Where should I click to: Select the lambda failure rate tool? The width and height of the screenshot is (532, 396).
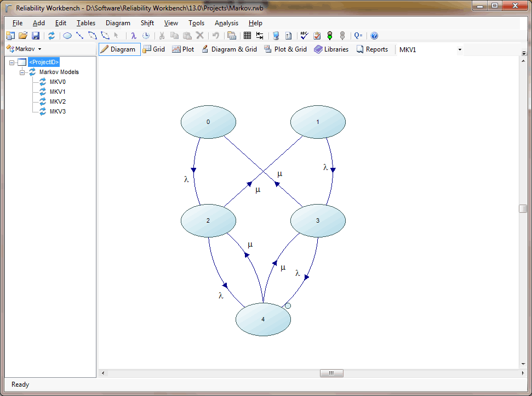pyautogui.click(x=134, y=36)
